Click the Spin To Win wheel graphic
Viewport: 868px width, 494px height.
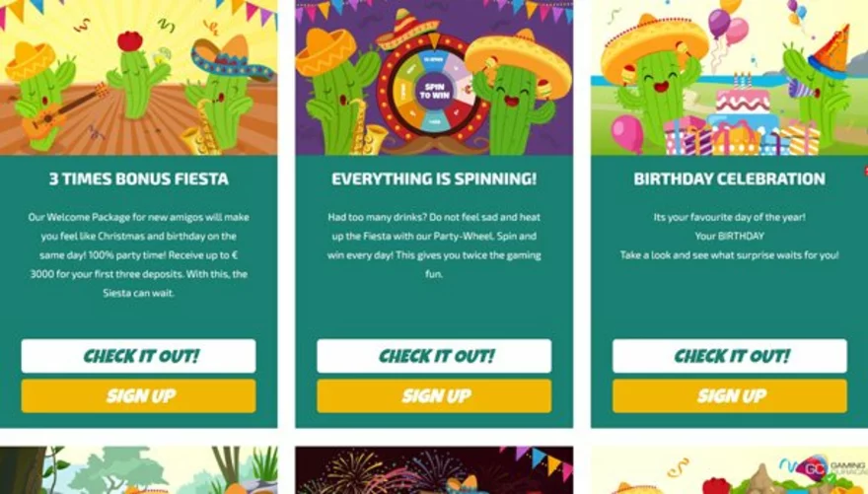click(x=435, y=90)
